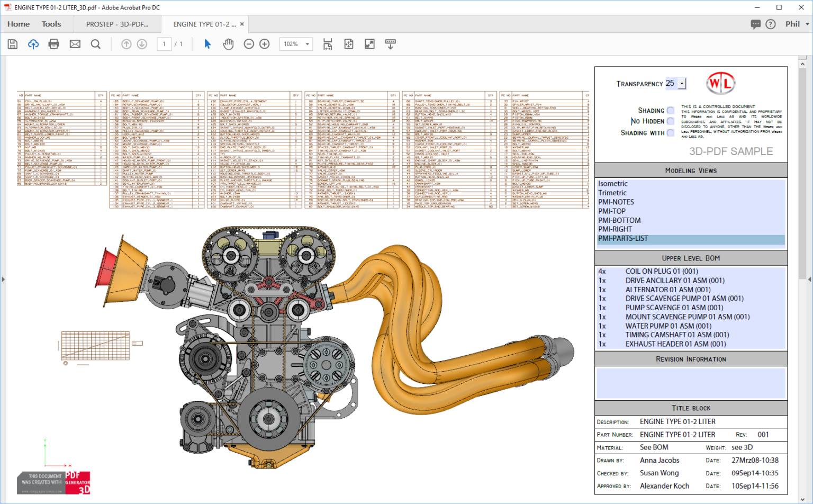Upload the document to Adobe Document Cloud

coord(33,44)
